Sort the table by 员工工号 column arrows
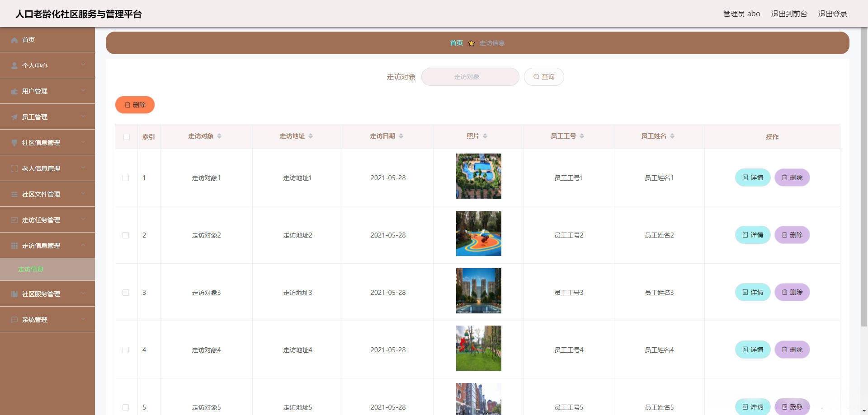This screenshot has height=415, width=868. pos(582,136)
